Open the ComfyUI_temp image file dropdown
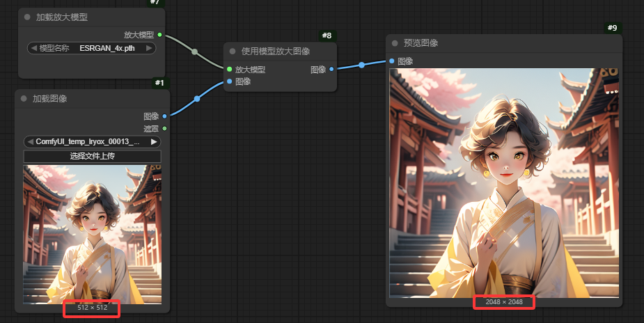644x323 pixels. click(88, 141)
